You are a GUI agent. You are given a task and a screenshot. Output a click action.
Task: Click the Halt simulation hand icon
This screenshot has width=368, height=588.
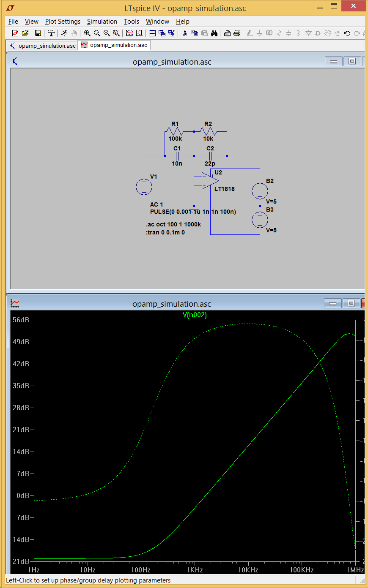74,33
